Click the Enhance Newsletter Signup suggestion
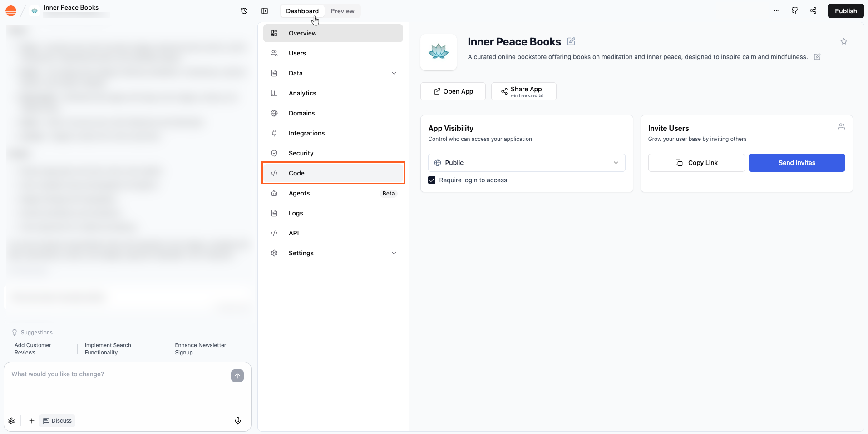Image resolution: width=868 pixels, height=434 pixels. click(200, 349)
